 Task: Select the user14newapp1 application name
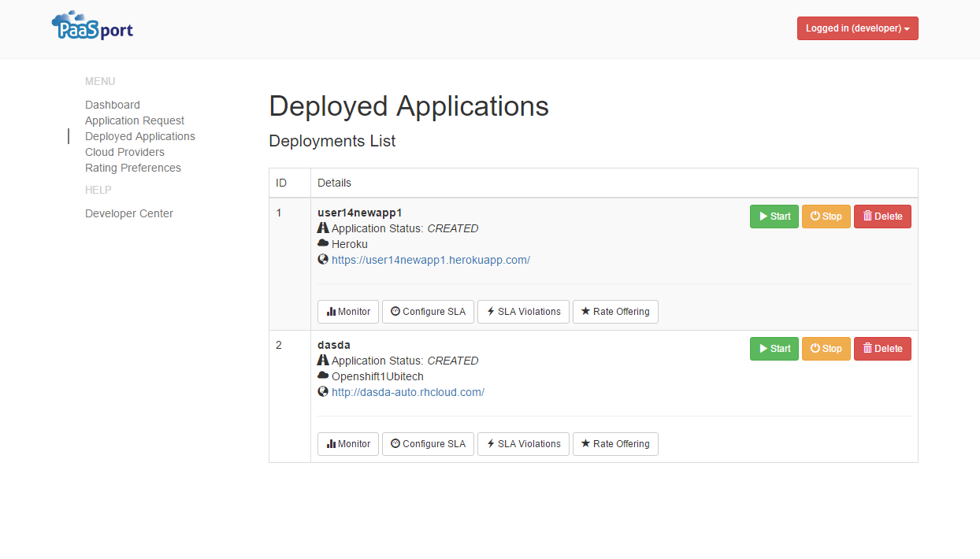point(360,213)
